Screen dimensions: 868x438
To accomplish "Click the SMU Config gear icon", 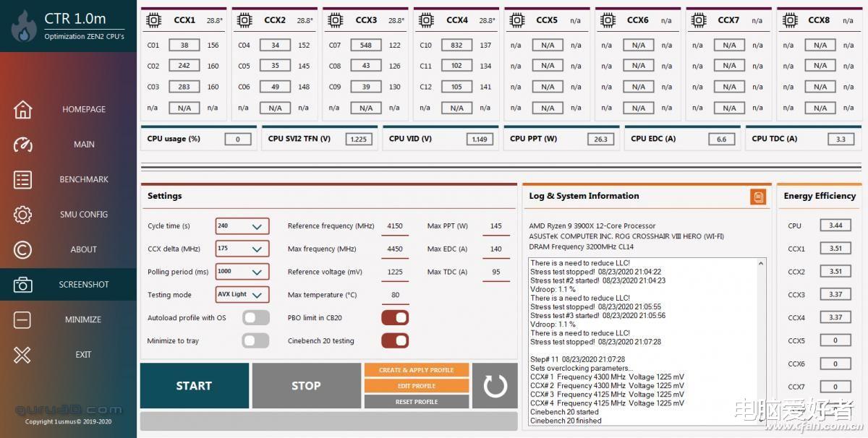I will coord(22,215).
